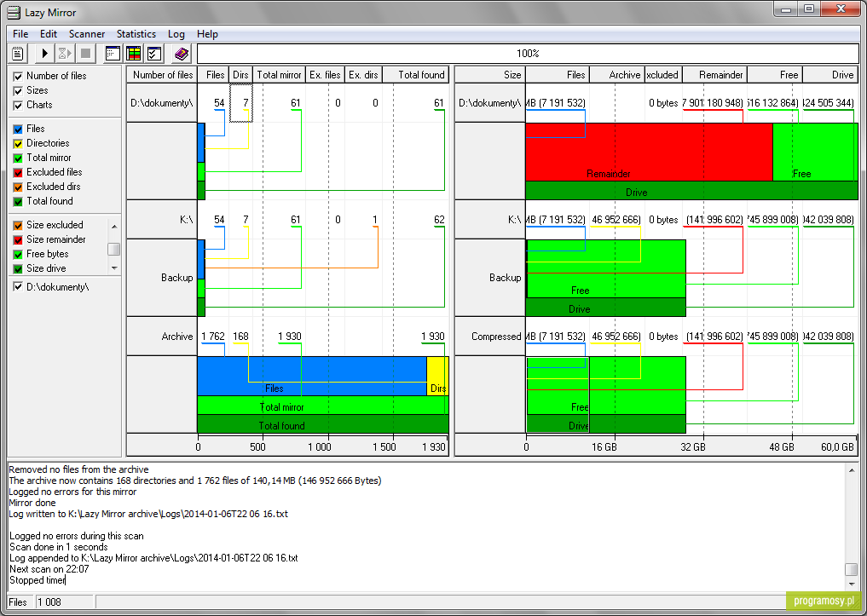This screenshot has height=616, width=867.
Task: Click the Dirs column header
Action: 240,75
